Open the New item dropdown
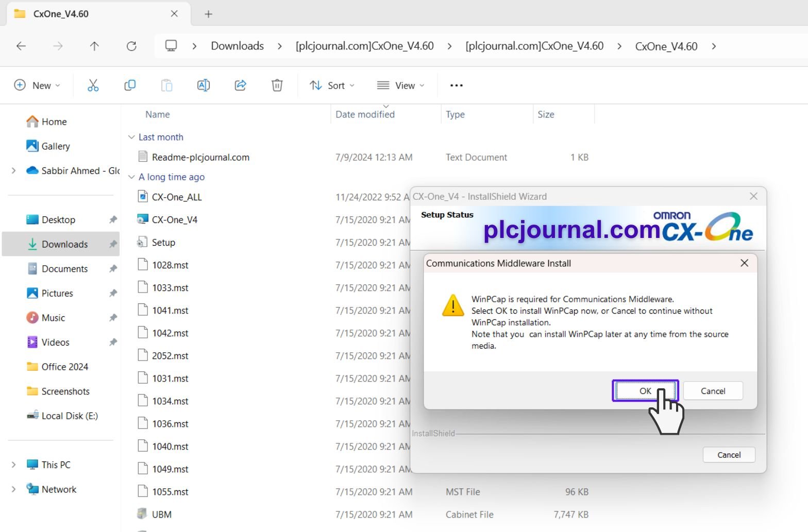Image resolution: width=808 pixels, height=532 pixels. (37, 85)
